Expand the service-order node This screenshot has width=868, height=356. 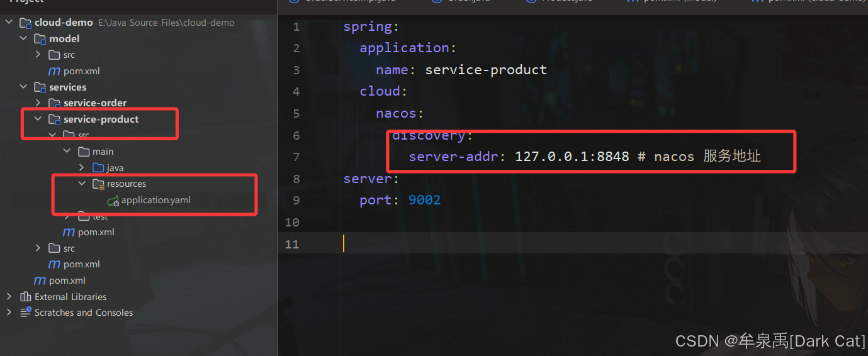coord(38,103)
